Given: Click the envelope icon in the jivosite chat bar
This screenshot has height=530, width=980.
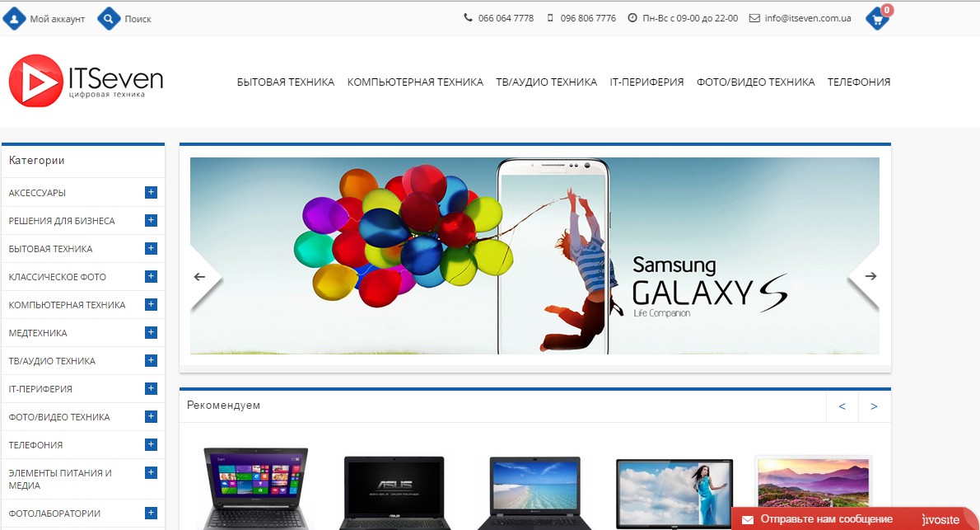Looking at the screenshot, I should click(x=748, y=519).
